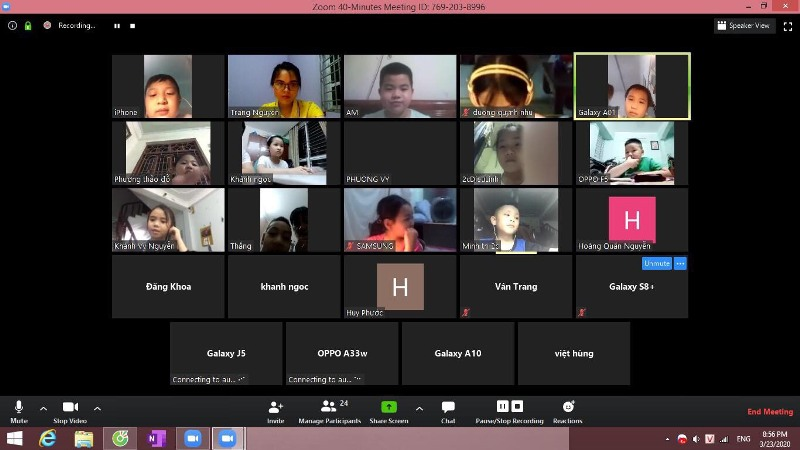The height and width of the screenshot is (450, 800).
Task: Open the Chat panel
Action: coord(448,408)
